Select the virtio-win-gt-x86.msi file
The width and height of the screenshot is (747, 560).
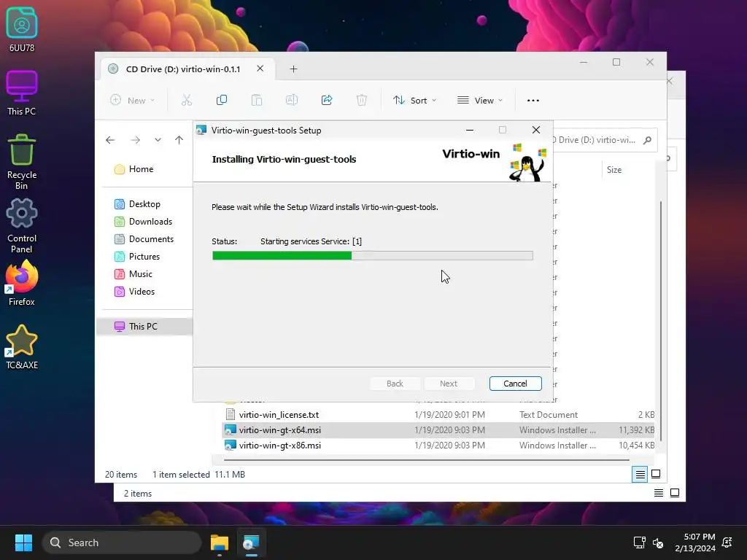pyautogui.click(x=438, y=446)
